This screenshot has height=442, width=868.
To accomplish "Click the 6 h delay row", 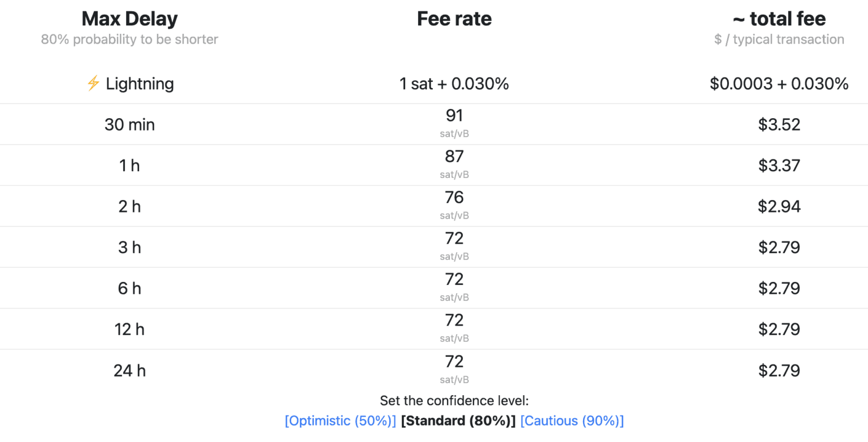I will (129, 288).
